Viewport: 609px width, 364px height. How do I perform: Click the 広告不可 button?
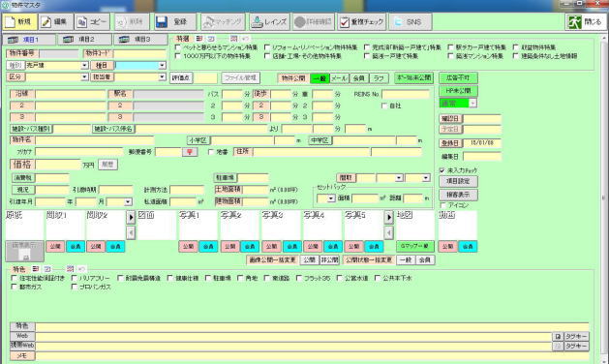click(458, 77)
